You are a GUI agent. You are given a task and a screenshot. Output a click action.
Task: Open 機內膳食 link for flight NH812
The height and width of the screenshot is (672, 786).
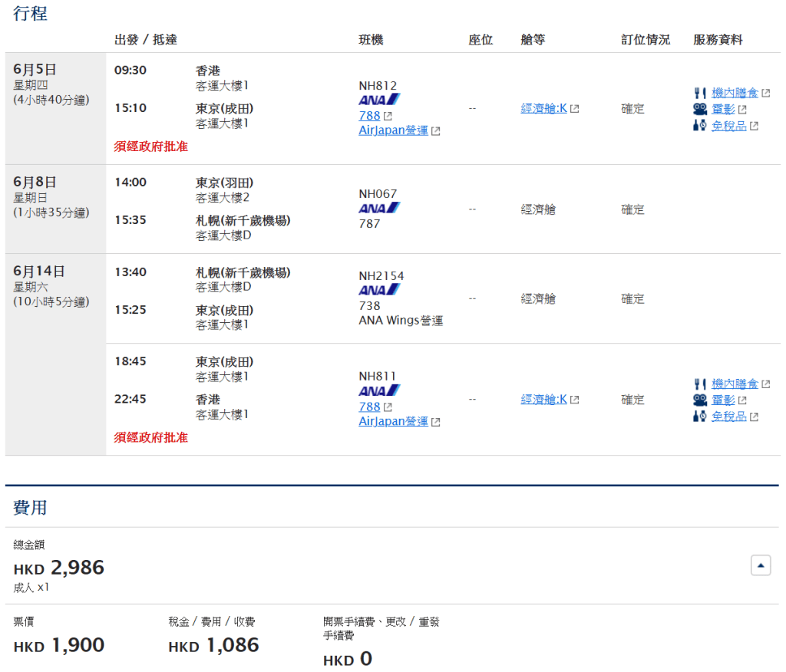point(735,93)
